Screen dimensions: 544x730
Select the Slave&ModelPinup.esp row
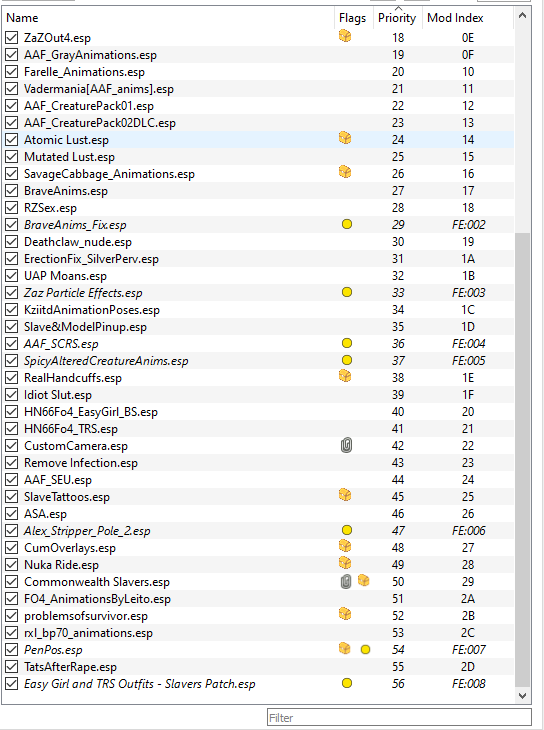tap(258, 327)
